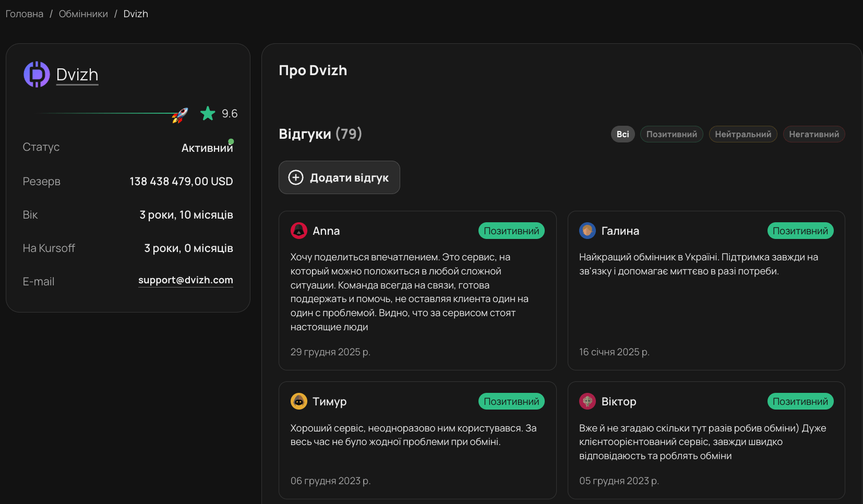This screenshot has width=863, height=504.
Task: Click Віктор's reviewer avatar
Action: pos(588,401)
